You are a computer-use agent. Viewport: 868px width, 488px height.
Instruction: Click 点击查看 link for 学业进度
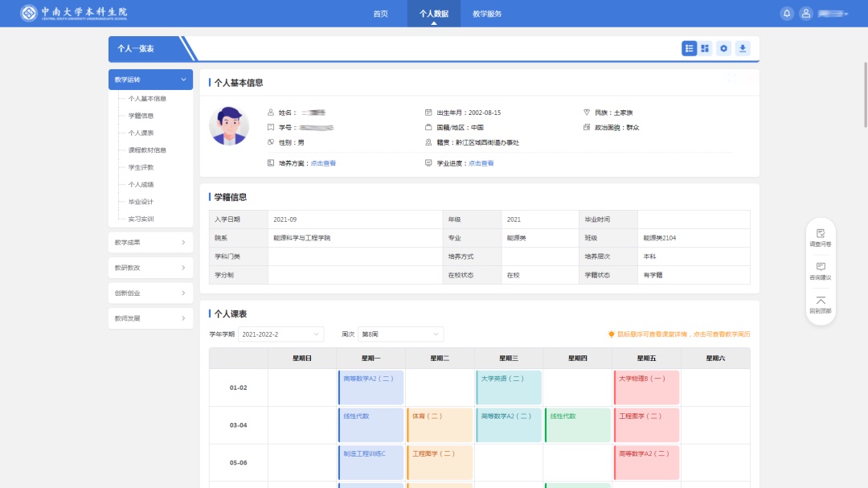point(481,163)
